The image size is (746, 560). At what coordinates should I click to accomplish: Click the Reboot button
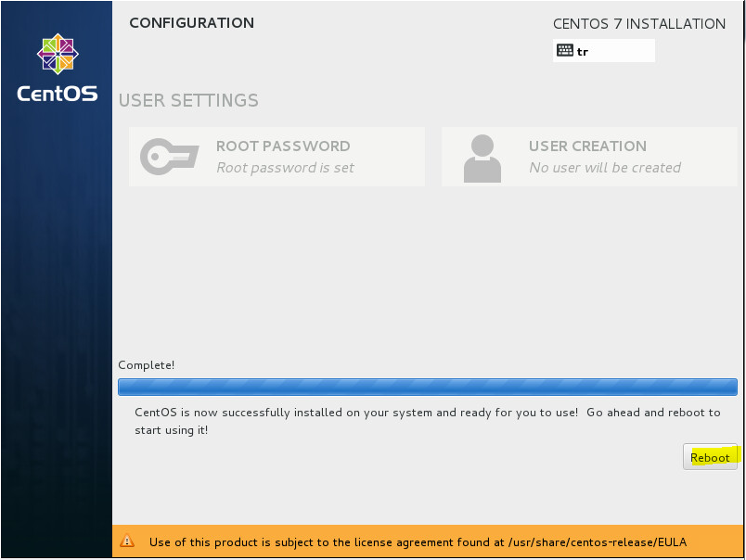click(x=710, y=457)
